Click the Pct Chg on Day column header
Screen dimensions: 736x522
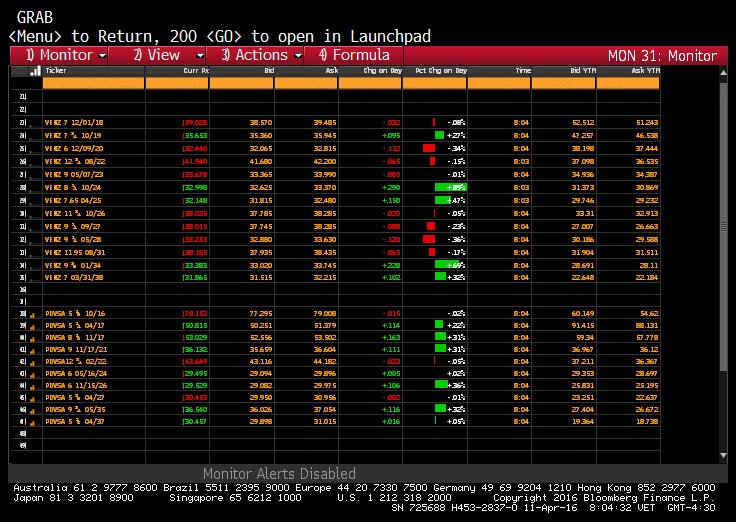click(435, 71)
